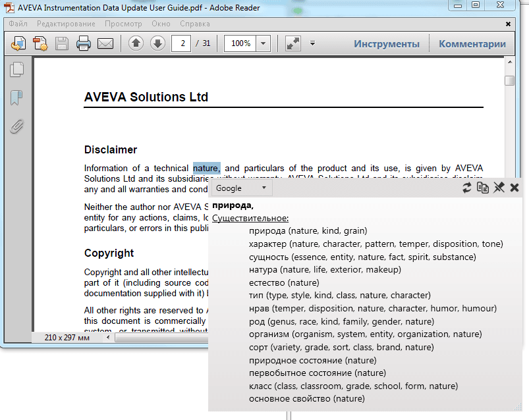529x420 pixels.
Task: Open the Справка menu
Action: 195,24
